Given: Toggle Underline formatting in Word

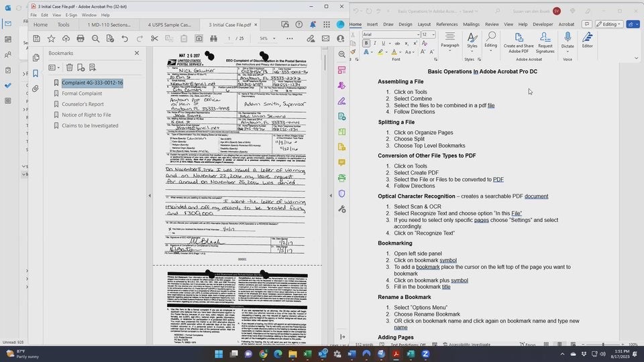Looking at the screenshot, I should coord(383,43).
